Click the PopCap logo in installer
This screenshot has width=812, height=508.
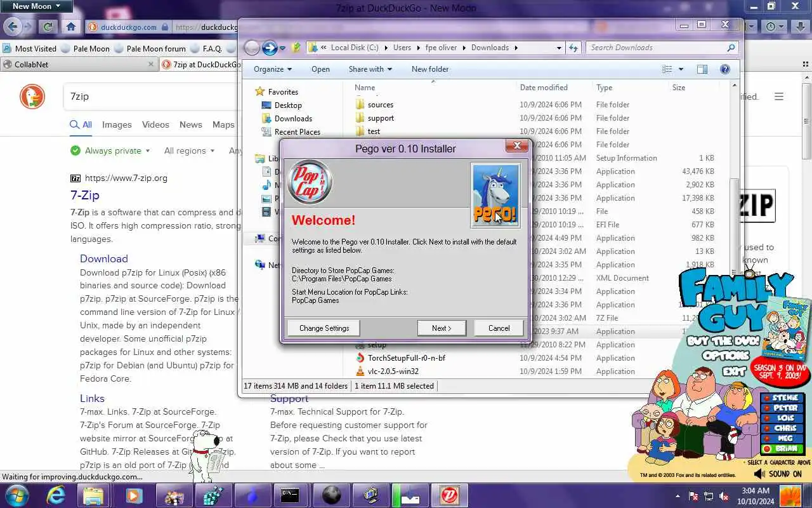[310, 182]
